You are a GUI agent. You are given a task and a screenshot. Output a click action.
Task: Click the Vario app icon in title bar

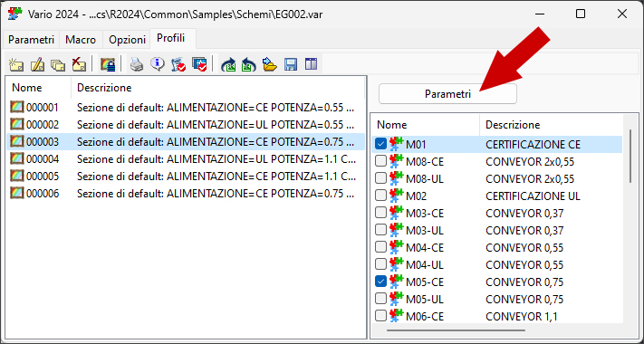14,14
